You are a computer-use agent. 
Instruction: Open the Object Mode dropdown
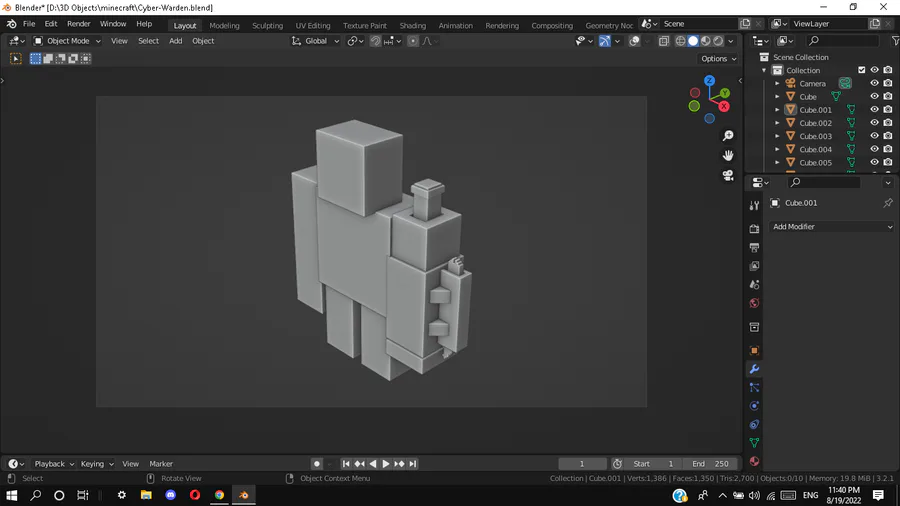[67, 41]
